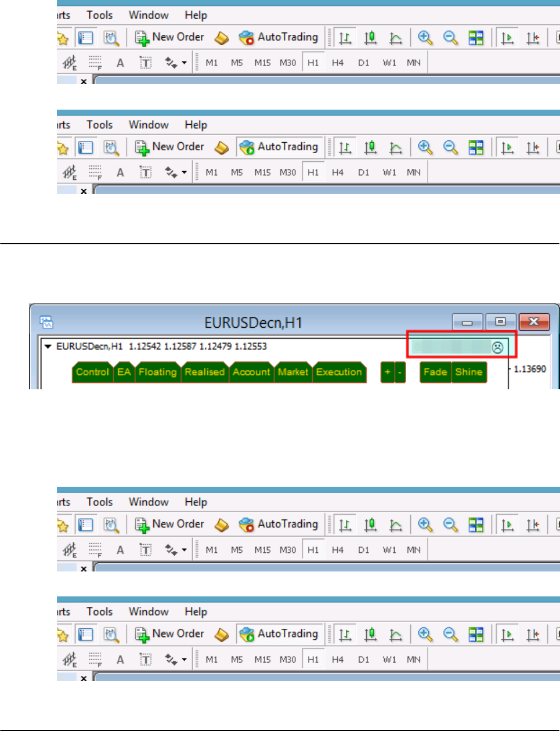
Task: Click New Order in the second toolbar
Action: [x=170, y=147]
